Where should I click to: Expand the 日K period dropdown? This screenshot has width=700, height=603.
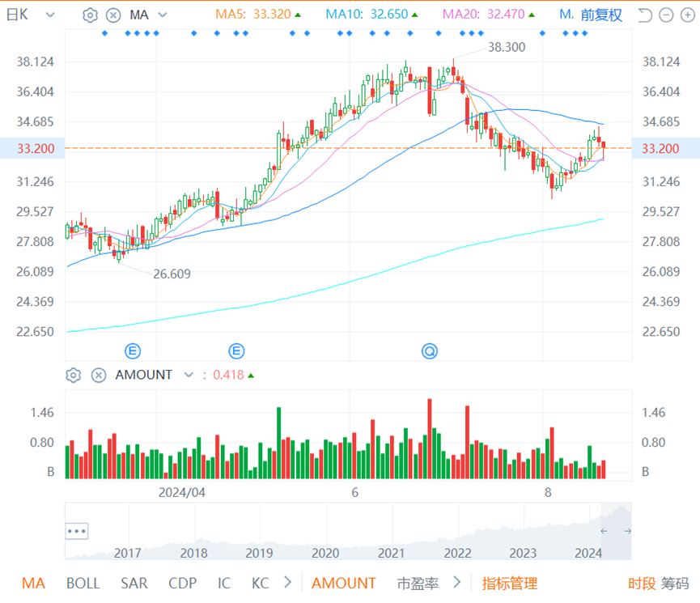click(x=50, y=15)
